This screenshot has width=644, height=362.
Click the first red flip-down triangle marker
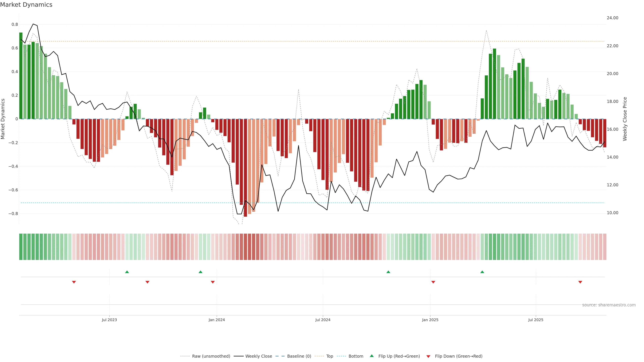[x=74, y=282]
